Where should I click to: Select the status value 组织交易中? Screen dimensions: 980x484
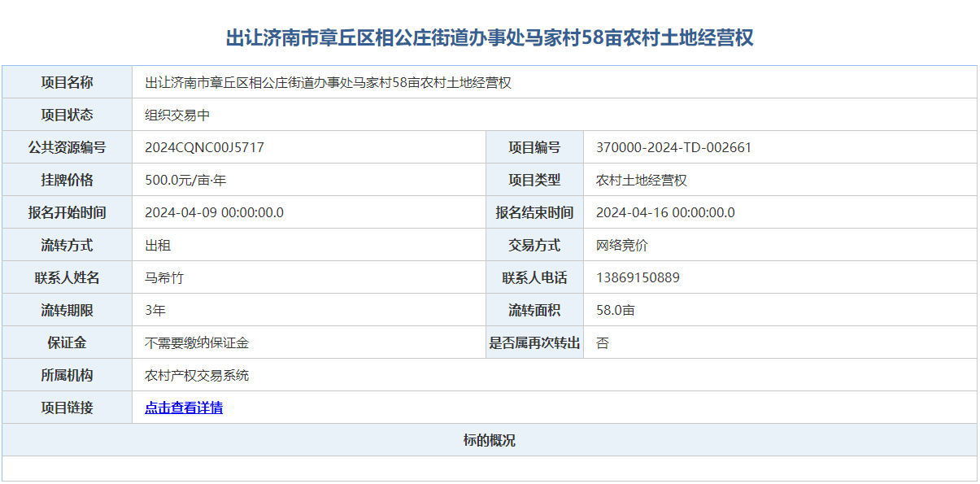(177, 115)
